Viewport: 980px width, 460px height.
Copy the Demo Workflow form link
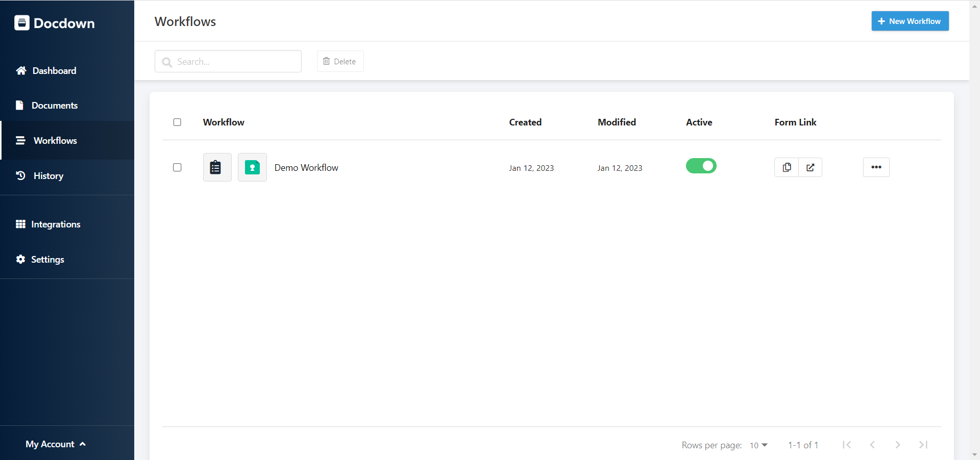click(786, 167)
